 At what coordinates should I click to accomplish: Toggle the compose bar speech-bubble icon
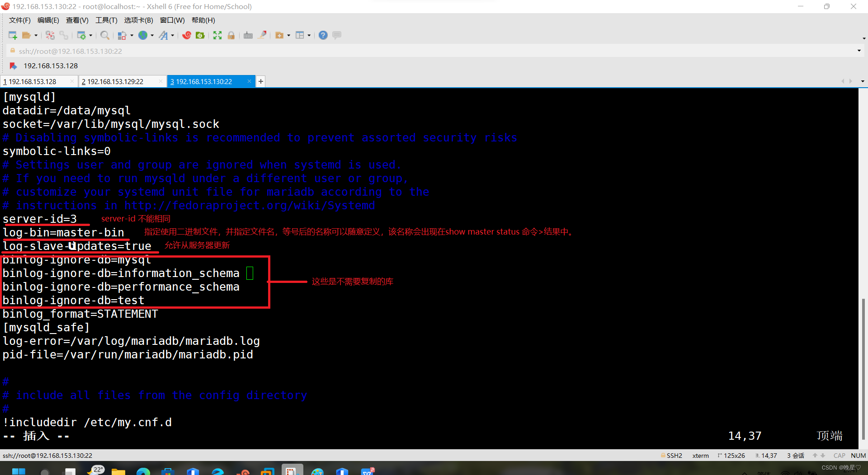pos(337,35)
